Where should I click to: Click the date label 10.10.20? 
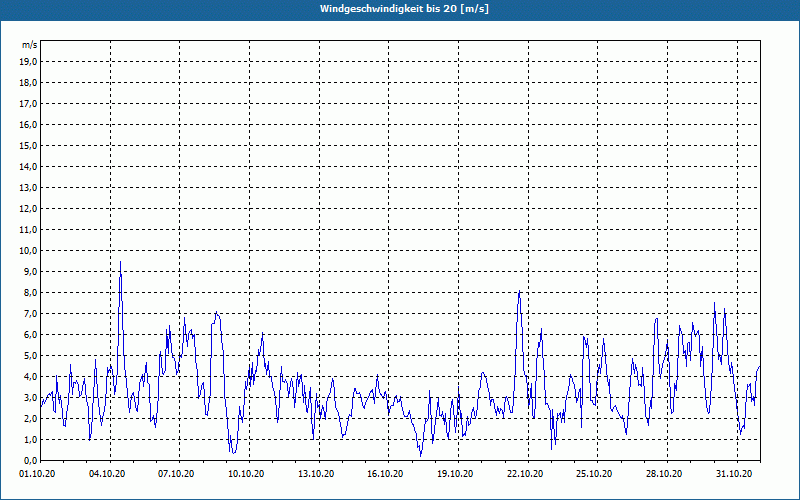click(246, 474)
